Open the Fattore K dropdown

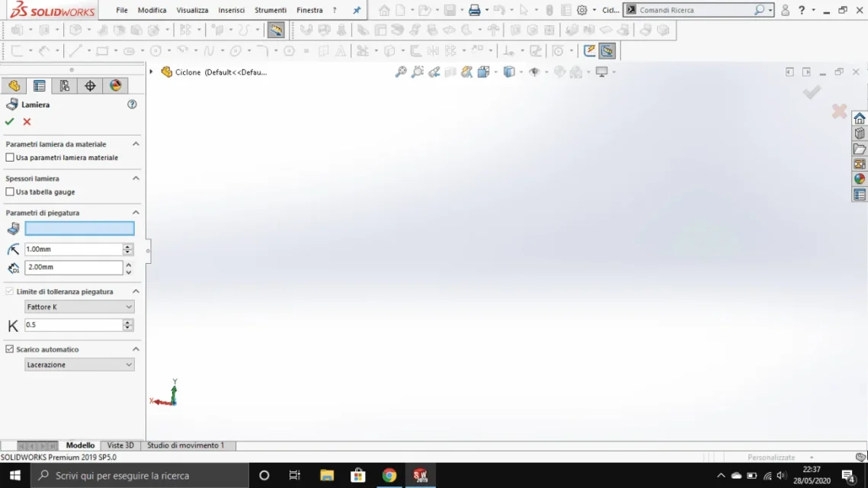tap(79, 307)
